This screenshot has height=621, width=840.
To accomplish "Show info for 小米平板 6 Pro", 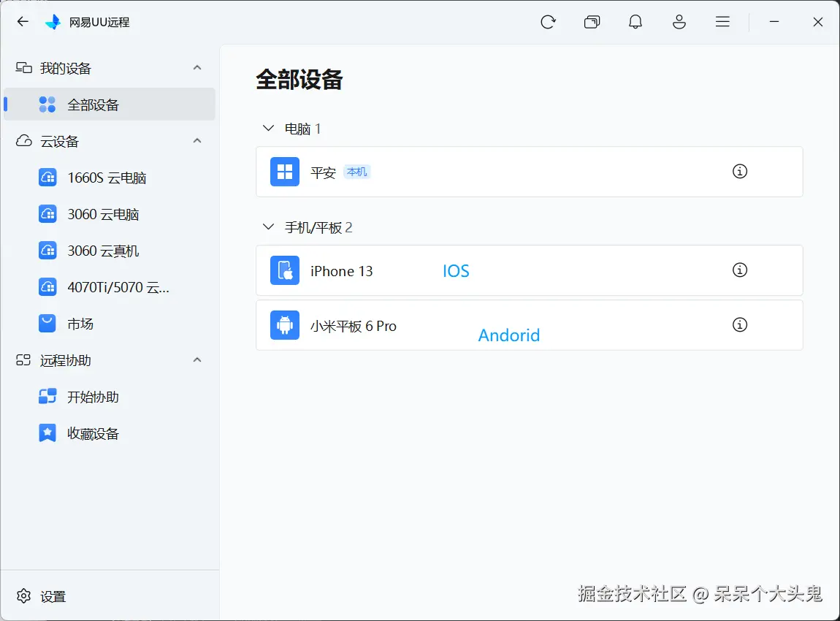I will click(740, 324).
